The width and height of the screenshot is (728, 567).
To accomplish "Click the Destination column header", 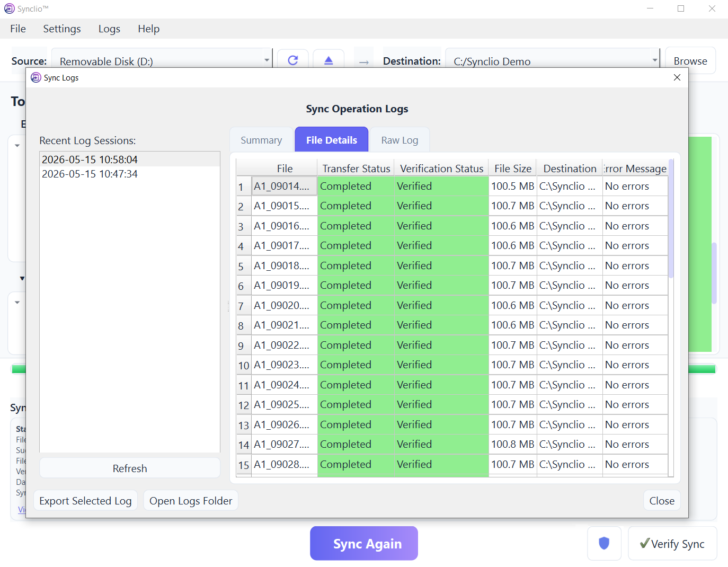I will [570, 169].
